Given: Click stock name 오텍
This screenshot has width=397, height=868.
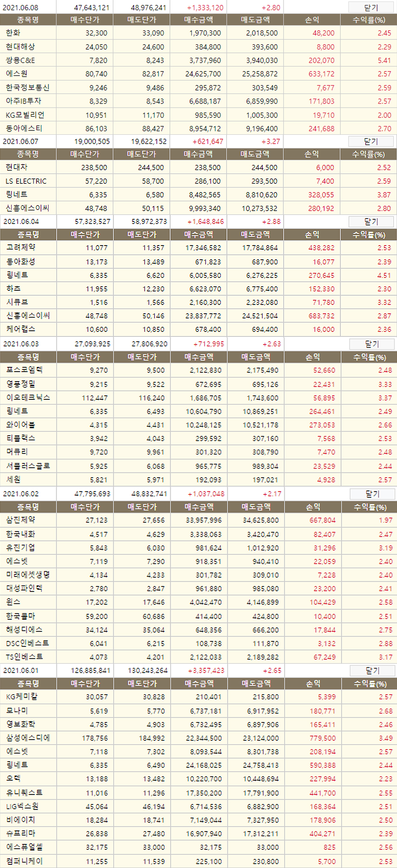Looking at the screenshot, I should (x=14, y=779).
